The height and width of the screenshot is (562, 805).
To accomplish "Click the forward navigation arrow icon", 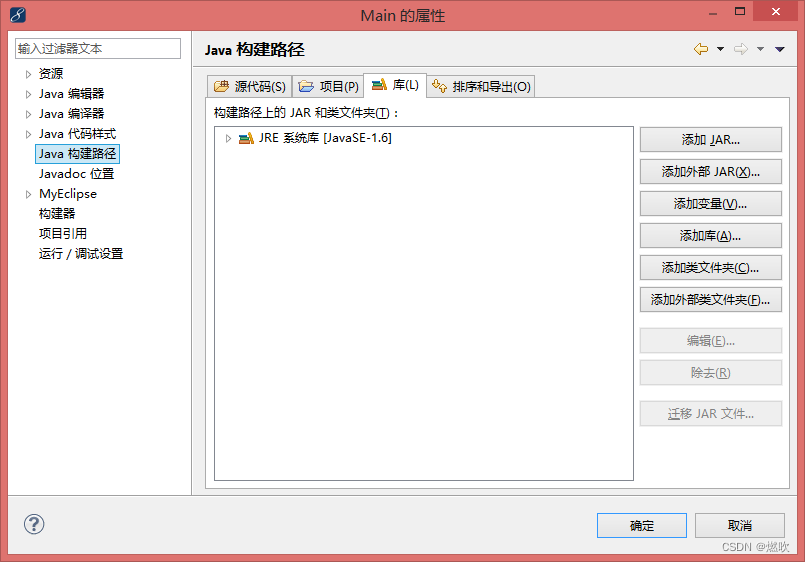I will [x=741, y=49].
